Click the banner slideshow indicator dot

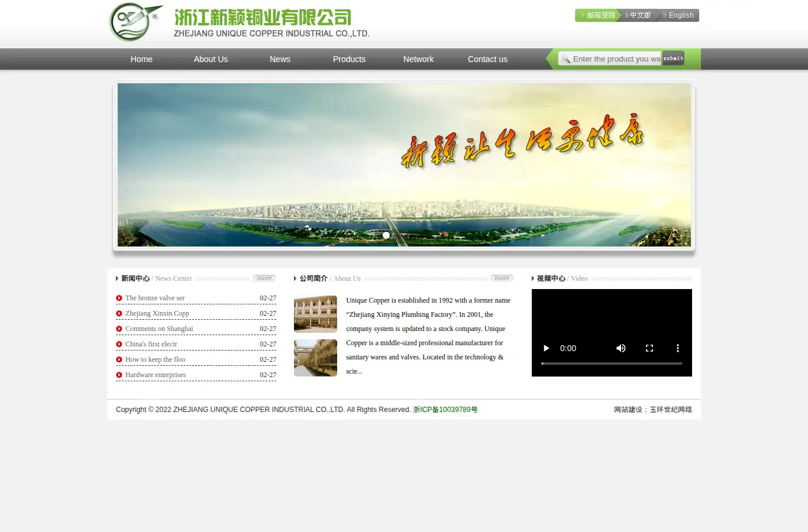(x=386, y=235)
